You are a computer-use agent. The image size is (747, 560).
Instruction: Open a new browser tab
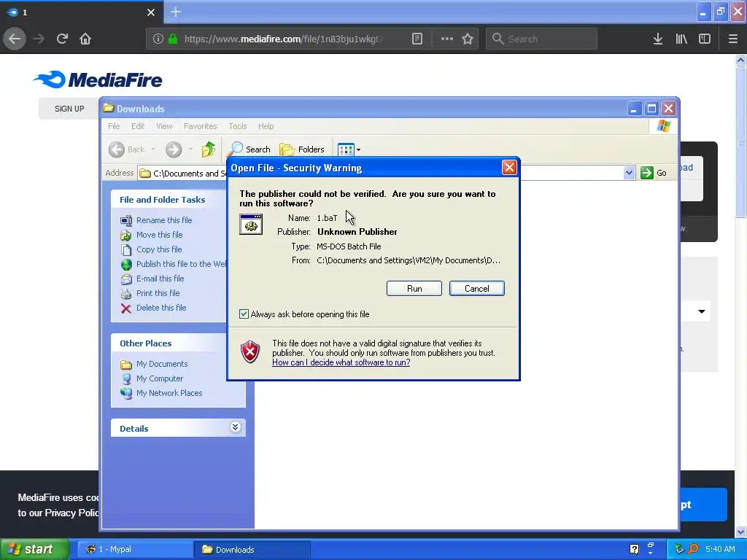click(x=176, y=12)
